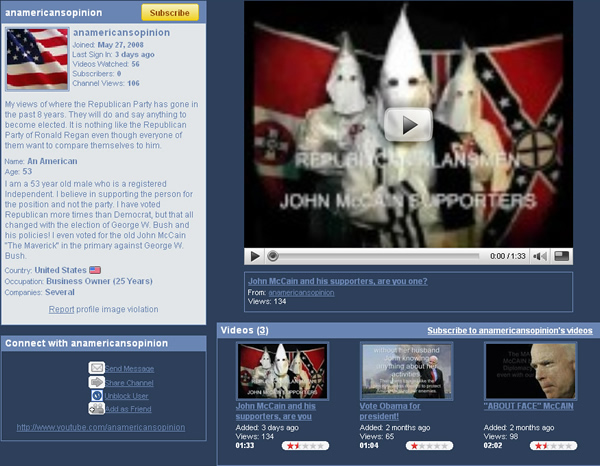Screen dimensions: 600x466
Task: Click the 'Channel Views: 106' text
Action: pyautogui.click(x=106, y=83)
